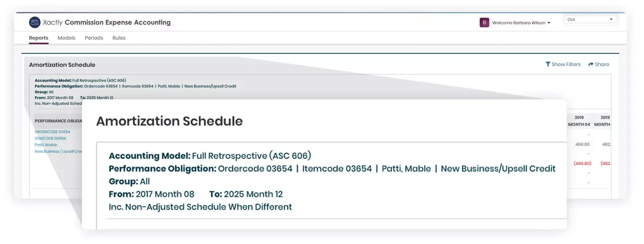Click the 2019 Month 04 column header
The image size is (644, 244).
coord(579,121)
